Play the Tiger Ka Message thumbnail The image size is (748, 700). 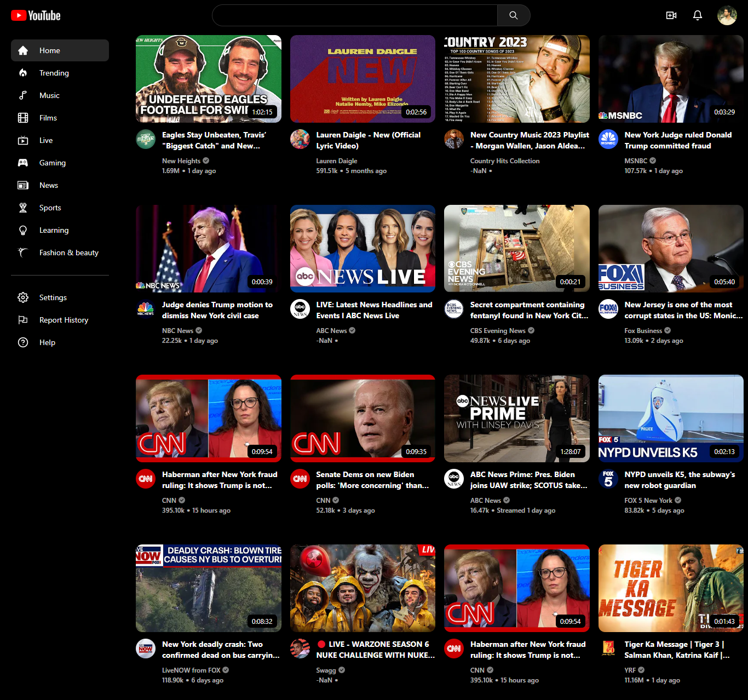671,588
